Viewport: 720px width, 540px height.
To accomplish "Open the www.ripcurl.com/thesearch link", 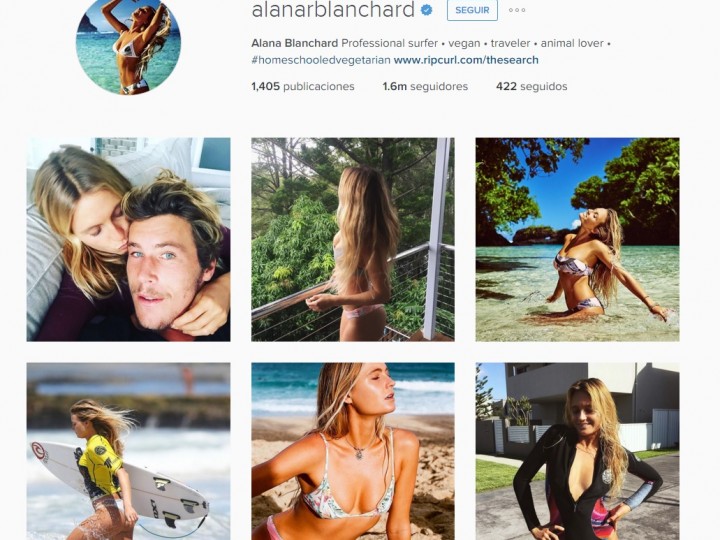I will (466, 60).
